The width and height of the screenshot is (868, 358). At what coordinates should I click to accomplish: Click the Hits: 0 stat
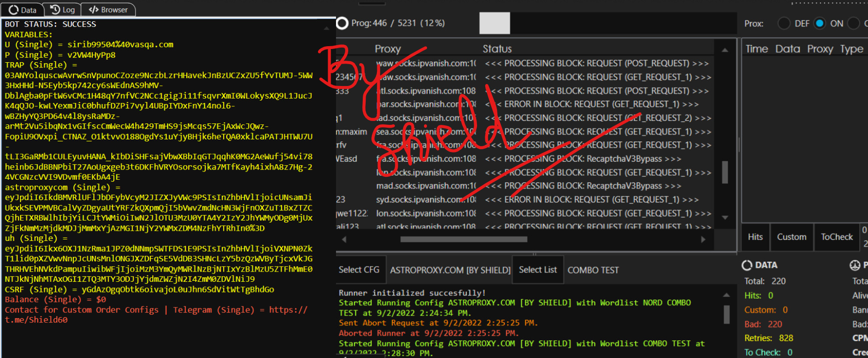click(759, 295)
